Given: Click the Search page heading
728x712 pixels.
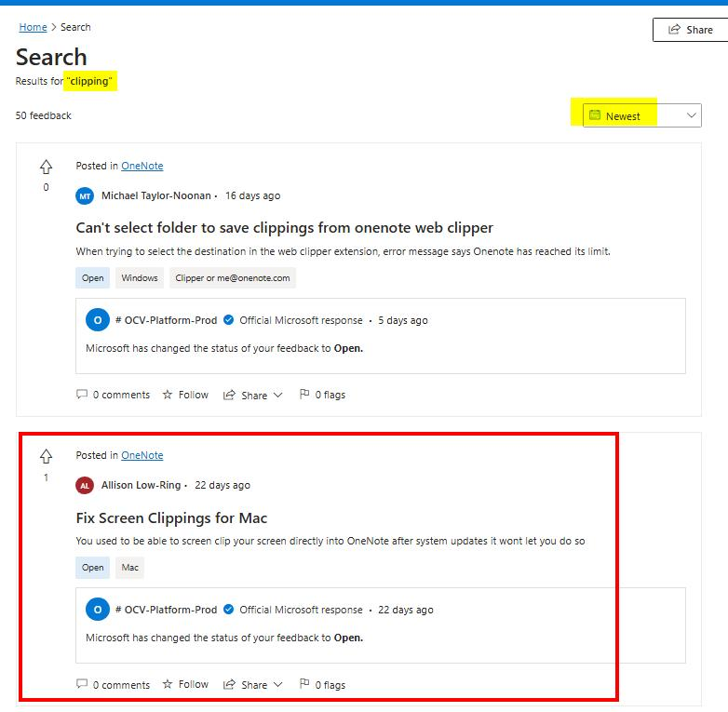Looking at the screenshot, I should tap(51, 57).
